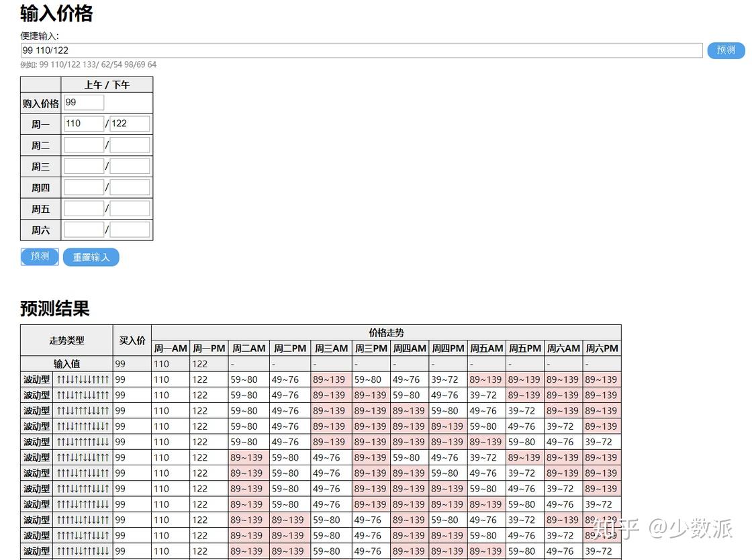Click the 输入值 row label
752x560 pixels.
point(66,364)
